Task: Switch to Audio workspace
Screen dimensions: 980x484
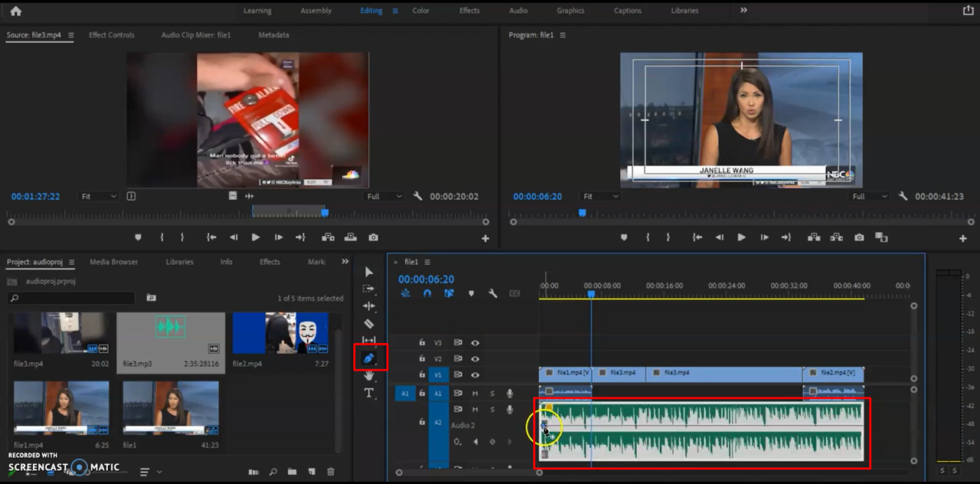Action: (518, 11)
